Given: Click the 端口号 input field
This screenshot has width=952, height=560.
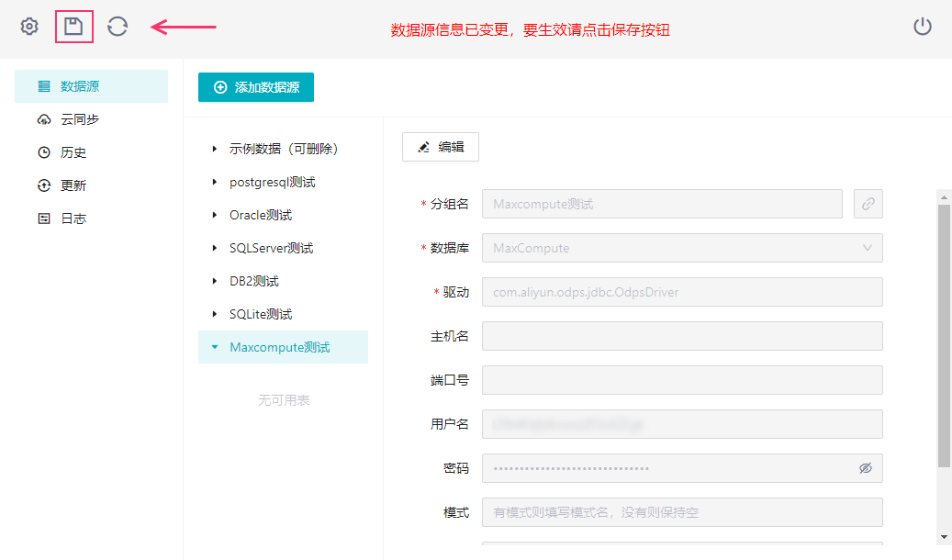Looking at the screenshot, I should click(x=682, y=380).
